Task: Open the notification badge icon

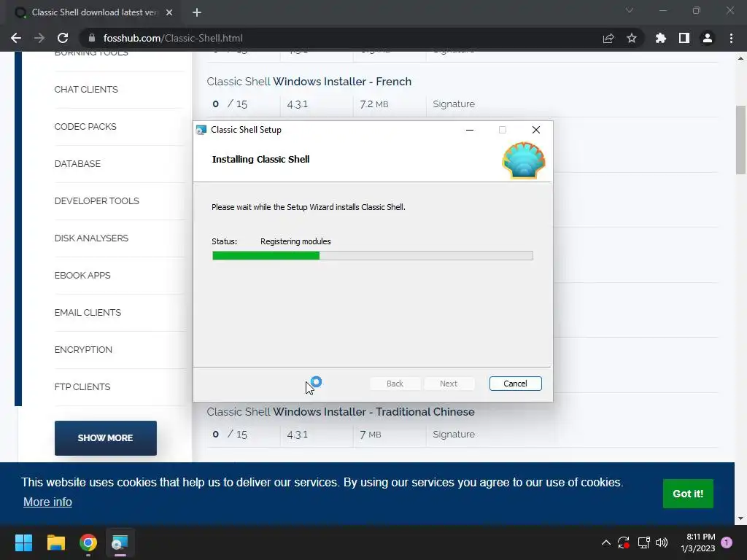Action: [x=727, y=542]
